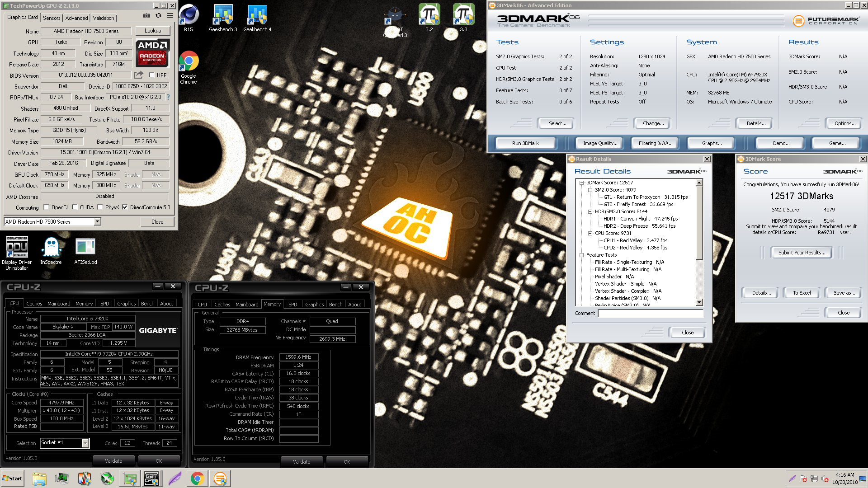Click the Image Quality button
This screenshot has height=488, width=868.
point(600,143)
